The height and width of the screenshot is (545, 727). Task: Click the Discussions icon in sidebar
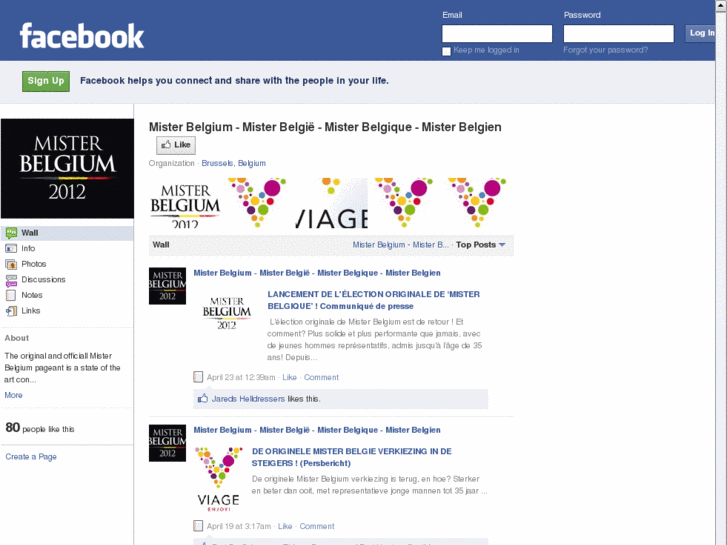coord(11,280)
